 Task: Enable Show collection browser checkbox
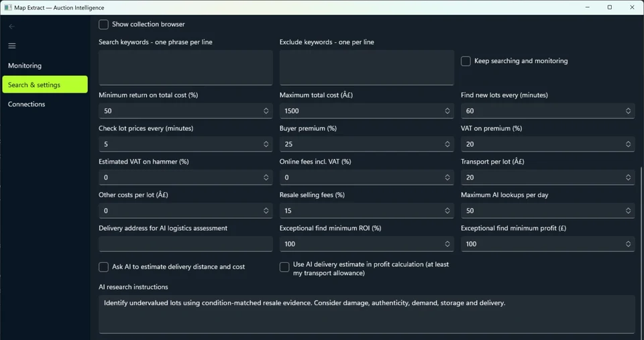(x=103, y=24)
